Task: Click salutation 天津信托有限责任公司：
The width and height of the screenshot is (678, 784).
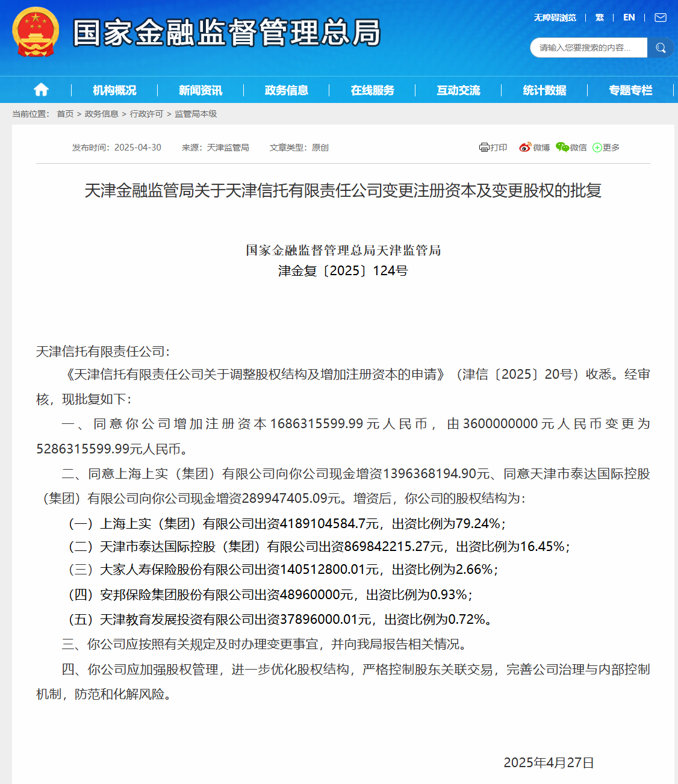Action: (103, 352)
